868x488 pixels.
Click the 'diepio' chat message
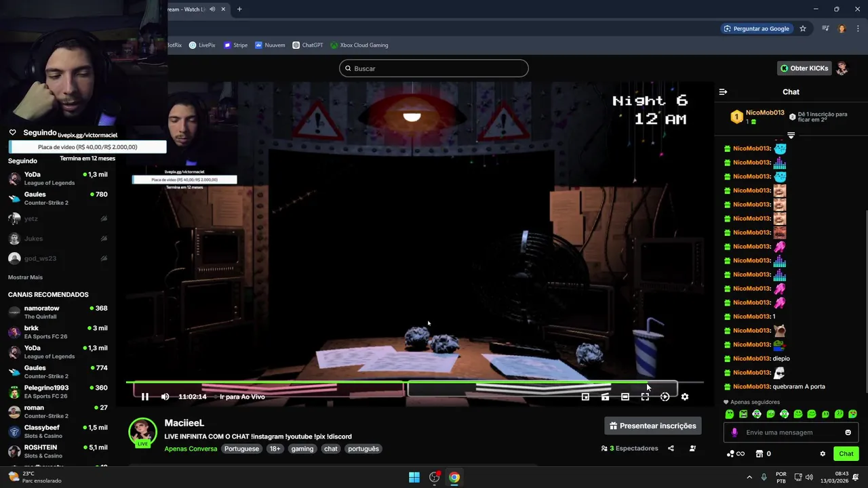coord(781,359)
